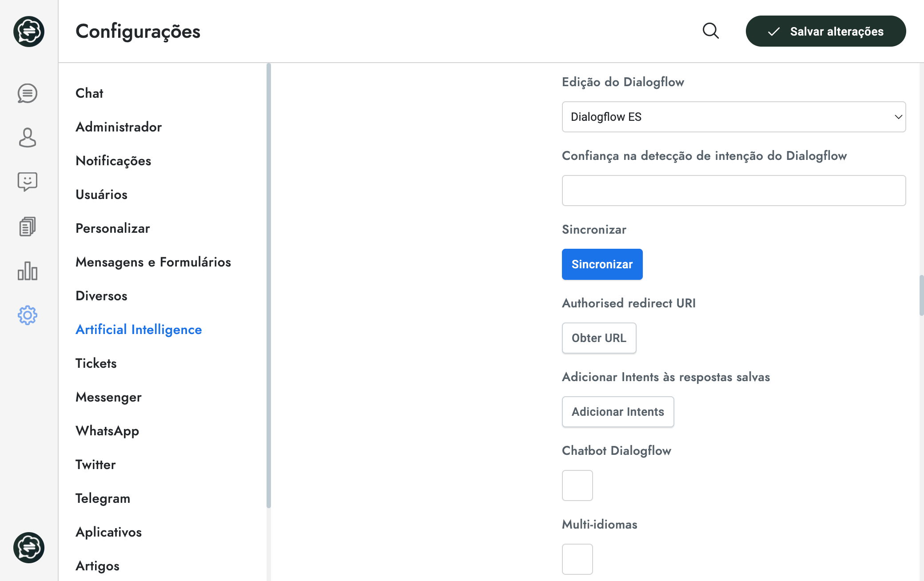Viewport: 924px width, 581px height.
Task: Open the Conversations chat bubble icon
Action: coord(28,93)
